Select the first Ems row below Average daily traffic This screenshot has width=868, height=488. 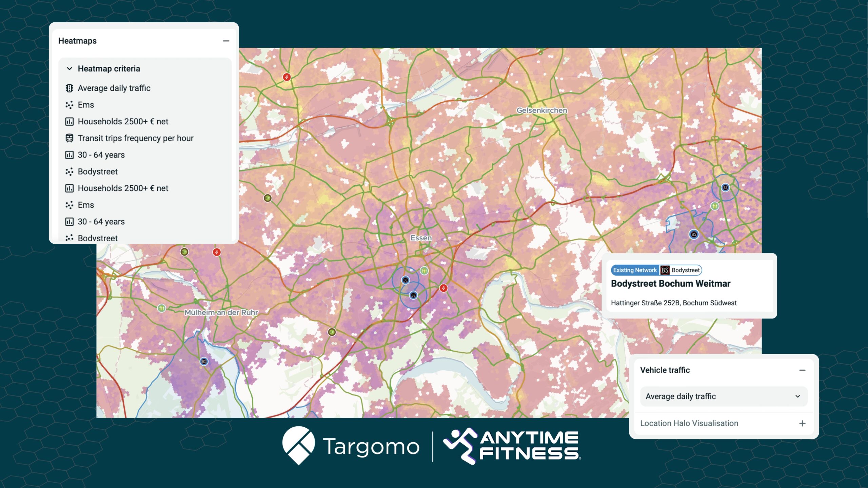(145, 105)
